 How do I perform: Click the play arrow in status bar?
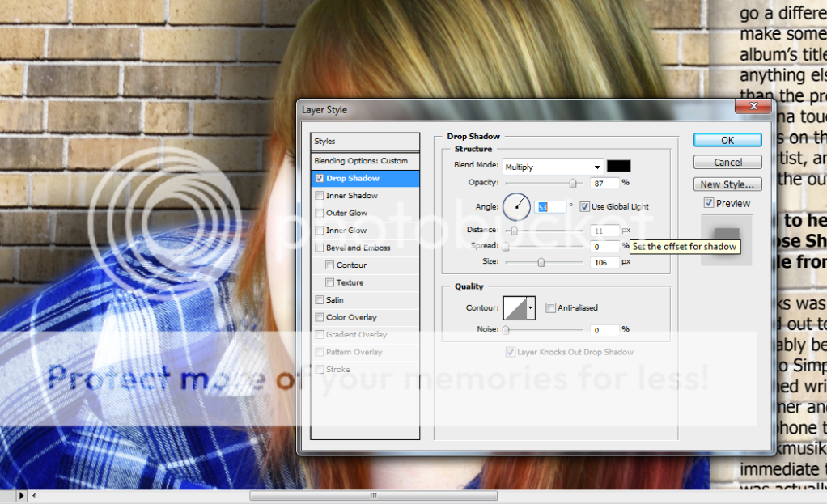pyautogui.click(x=21, y=495)
